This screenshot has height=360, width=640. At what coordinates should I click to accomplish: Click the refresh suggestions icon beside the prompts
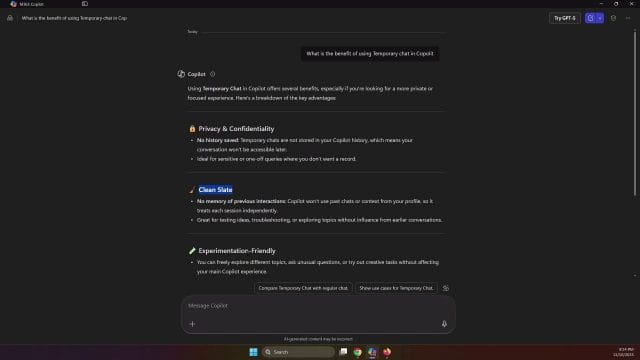pos(446,288)
